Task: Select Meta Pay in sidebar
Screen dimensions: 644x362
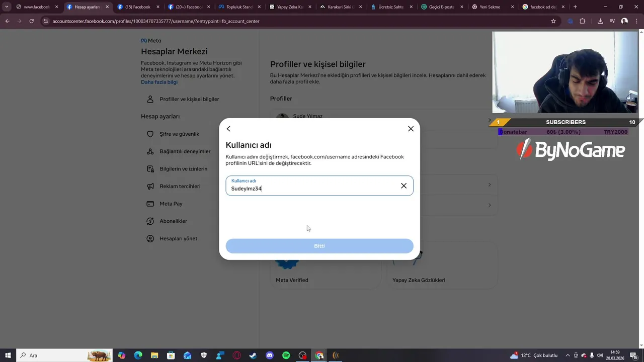Action: [x=171, y=204]
